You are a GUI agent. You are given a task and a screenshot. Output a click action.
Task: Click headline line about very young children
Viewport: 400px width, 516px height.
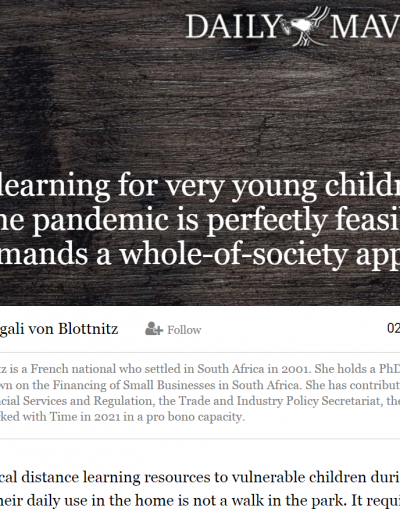(x=200, y=185)
